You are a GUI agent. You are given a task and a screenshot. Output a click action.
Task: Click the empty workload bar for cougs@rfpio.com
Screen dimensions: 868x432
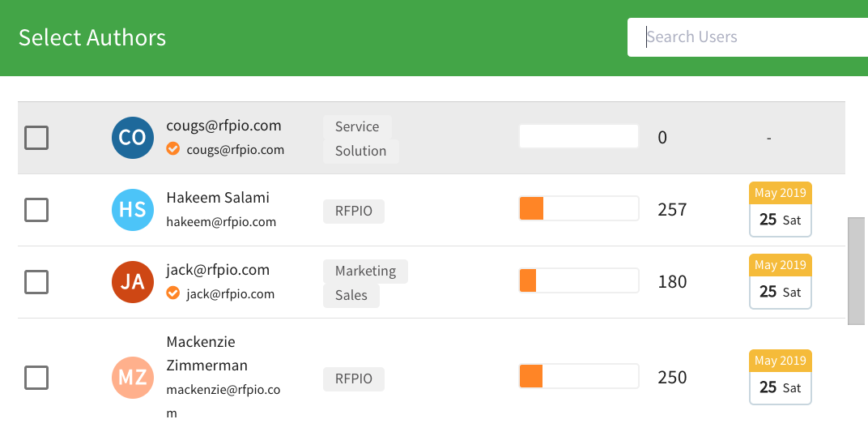[x=578, y=136]
